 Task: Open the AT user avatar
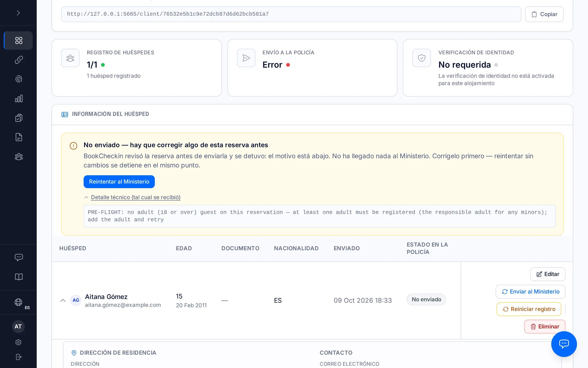(x=18, y=326)
